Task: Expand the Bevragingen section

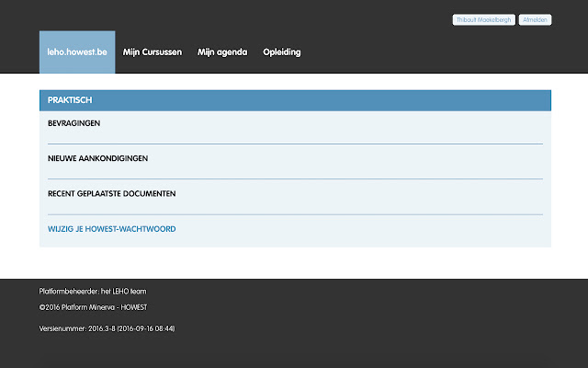Action: click(73, 123)
